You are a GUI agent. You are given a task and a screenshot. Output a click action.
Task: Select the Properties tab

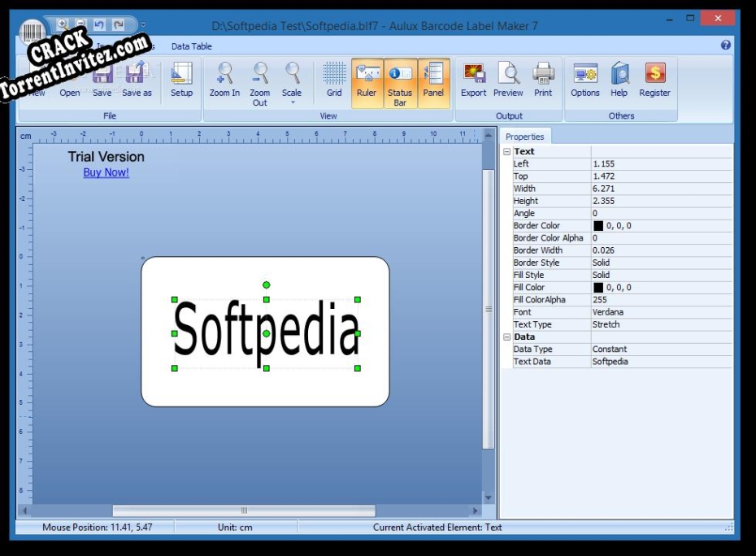[525, 136]
